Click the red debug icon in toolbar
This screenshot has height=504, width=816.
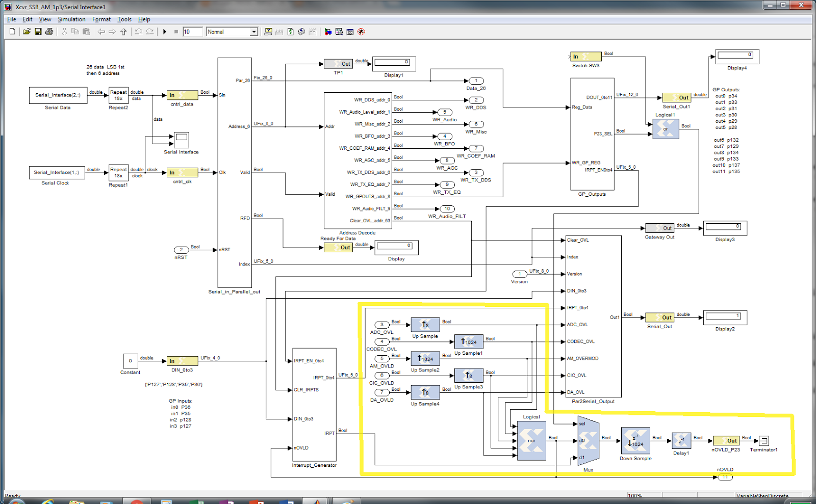[x=361, y=32]
